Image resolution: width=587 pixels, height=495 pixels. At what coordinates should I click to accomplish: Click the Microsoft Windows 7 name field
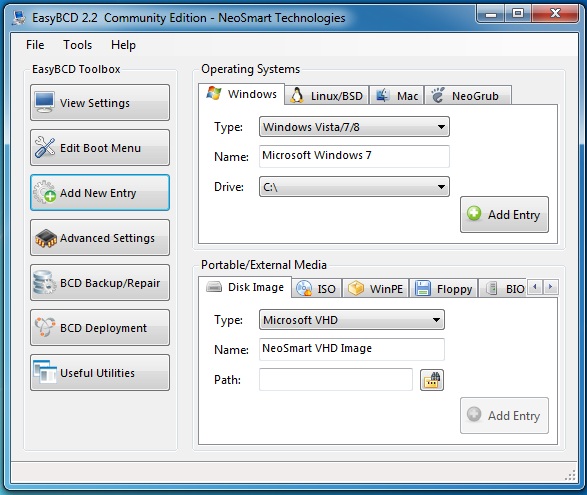(354, 156)
